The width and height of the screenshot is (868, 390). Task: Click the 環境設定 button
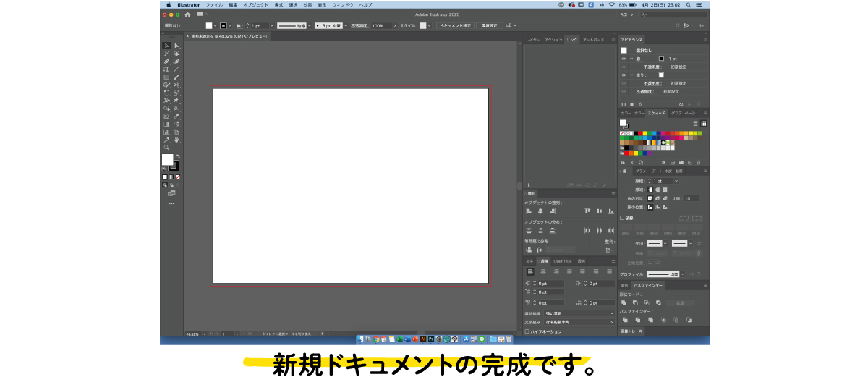(490, 25)
